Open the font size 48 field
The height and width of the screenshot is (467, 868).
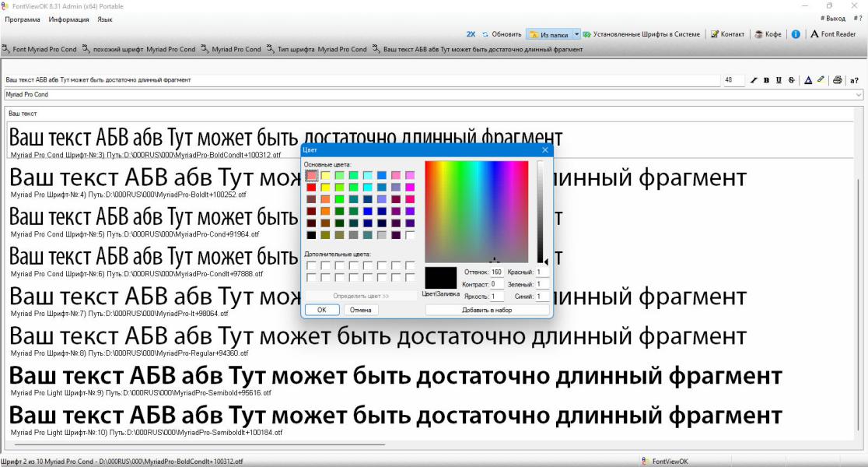[733, 80]
